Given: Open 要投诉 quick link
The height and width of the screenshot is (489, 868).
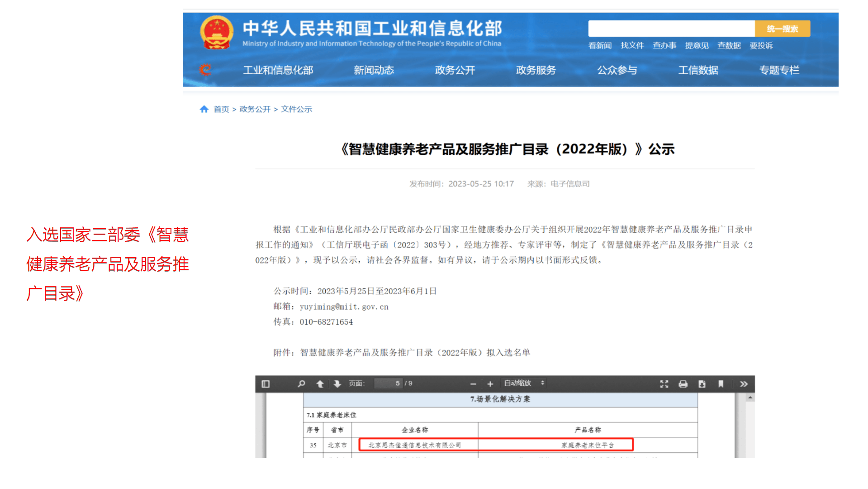Looking at the screenshot, I should click(x=761, y=46).
